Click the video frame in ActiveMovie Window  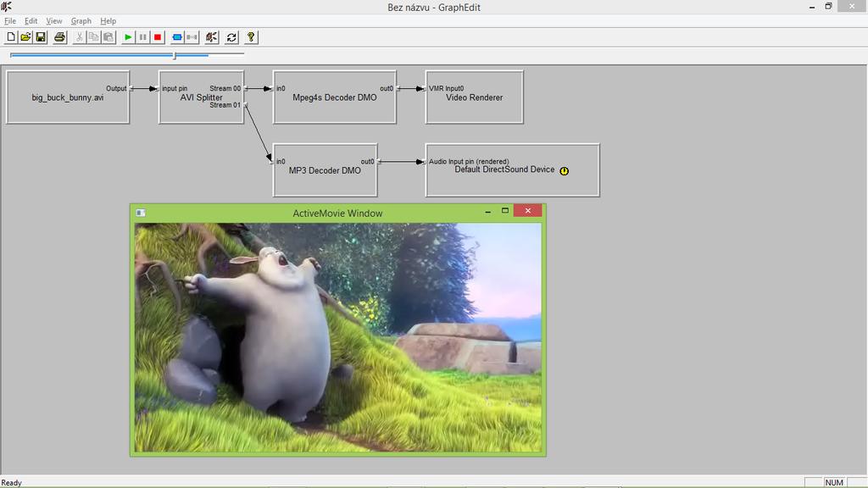coord(338,337)
